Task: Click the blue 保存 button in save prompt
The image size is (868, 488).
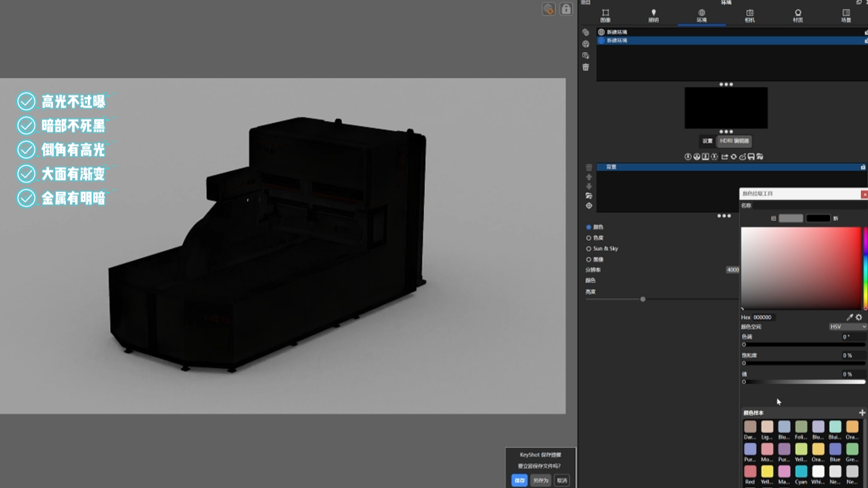Action: click(x=519, y=480)
